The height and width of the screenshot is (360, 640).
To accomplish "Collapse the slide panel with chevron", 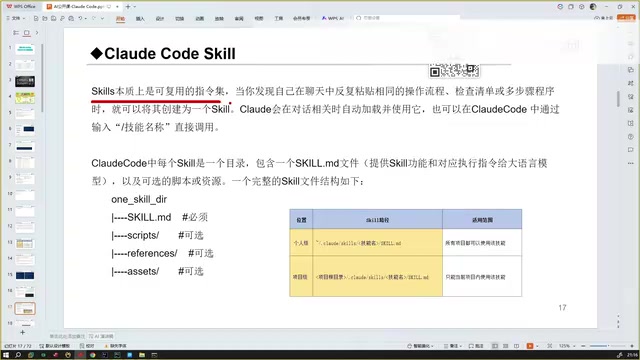I will [x=37, y=33].
